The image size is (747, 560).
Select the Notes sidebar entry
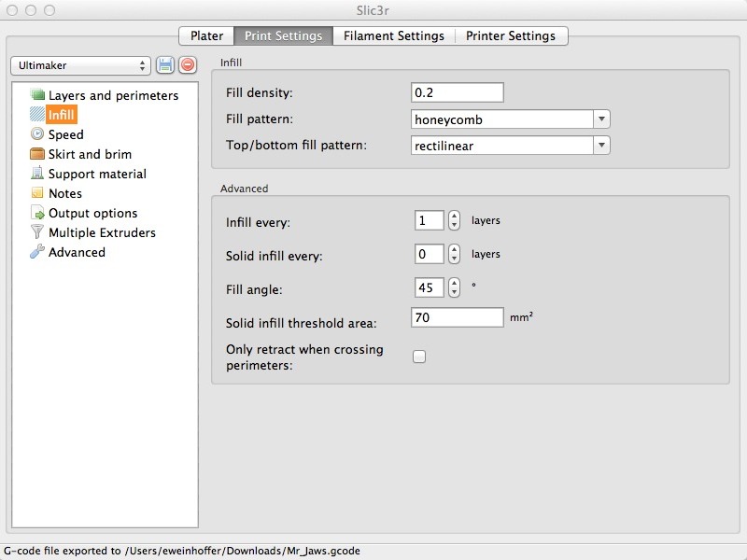[x=65, y=193]
